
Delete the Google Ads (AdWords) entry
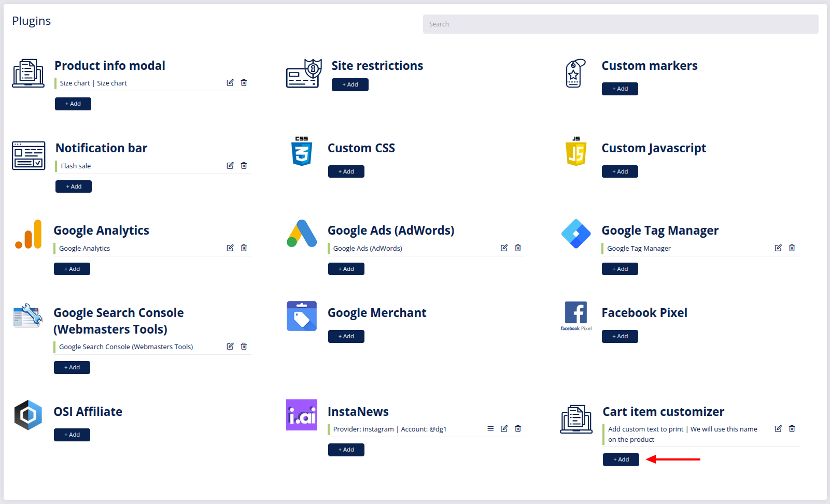[x=517, y=248]
